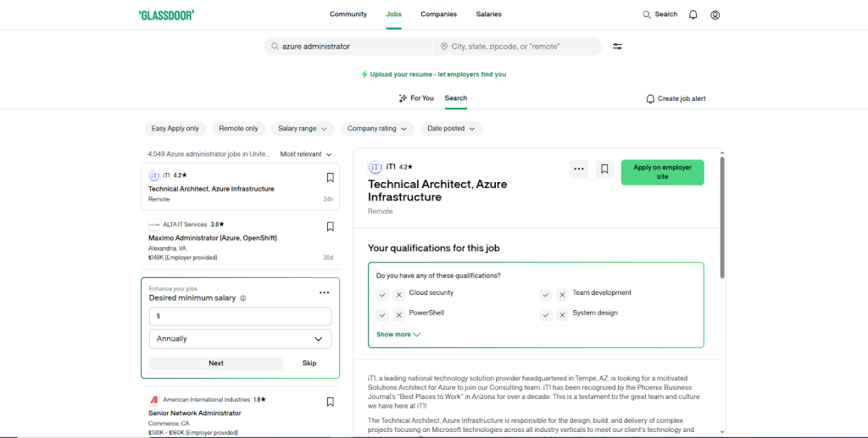Select the Search tab
868x438 pixels.
pyautogui.click(x=455, y=98)
